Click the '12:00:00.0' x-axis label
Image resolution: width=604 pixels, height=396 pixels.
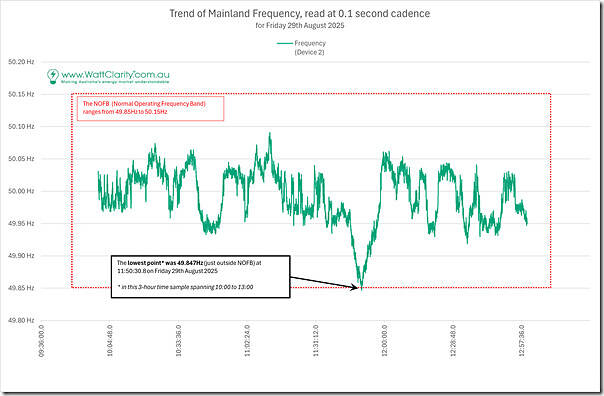click(x=384, y=341)
